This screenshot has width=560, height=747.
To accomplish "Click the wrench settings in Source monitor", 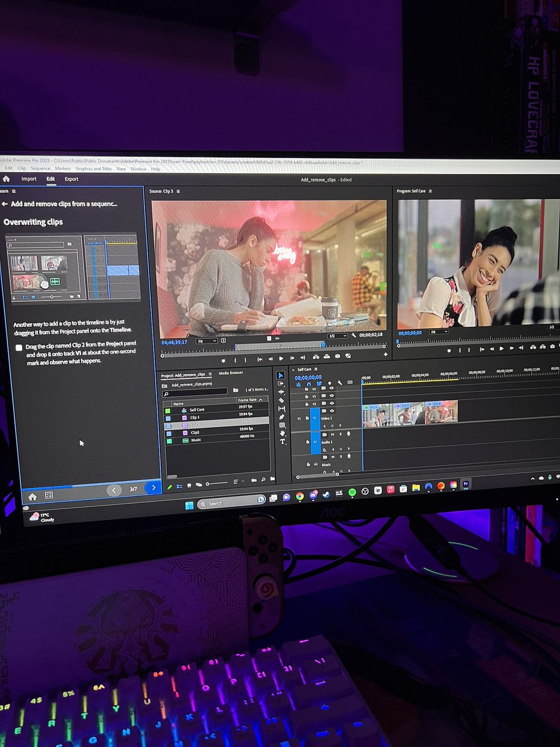I will [x=353, y=336].
